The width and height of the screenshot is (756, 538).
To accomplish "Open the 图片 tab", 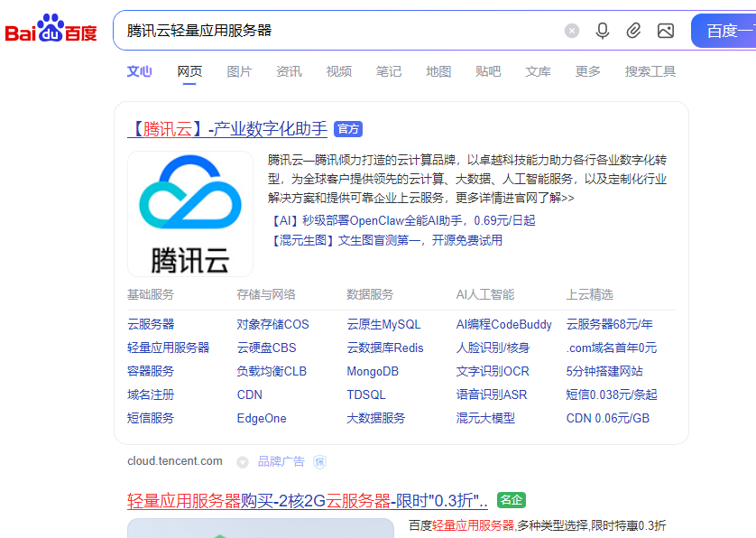I will 239,71.
